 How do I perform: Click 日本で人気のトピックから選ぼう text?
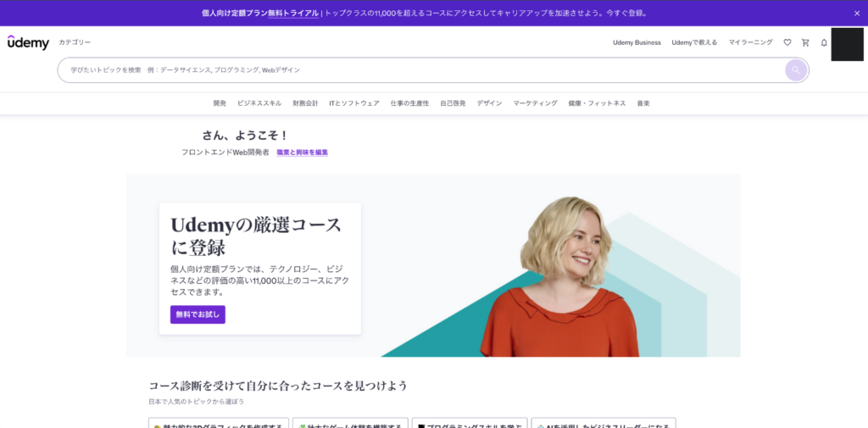point(197,402)
